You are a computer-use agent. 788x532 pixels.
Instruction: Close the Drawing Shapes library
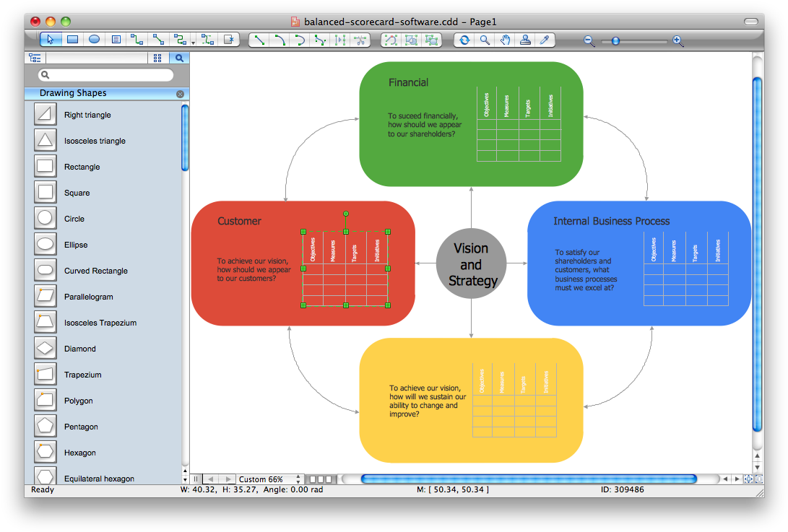(x=180, y=94)
